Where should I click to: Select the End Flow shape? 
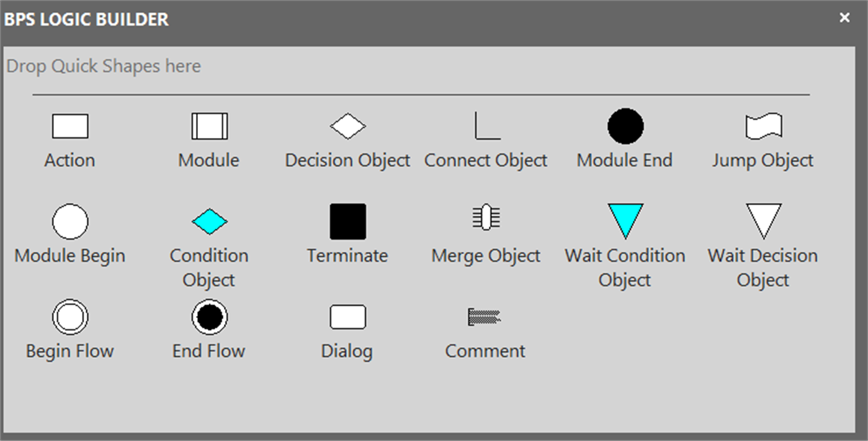click(x=209, y=317)
